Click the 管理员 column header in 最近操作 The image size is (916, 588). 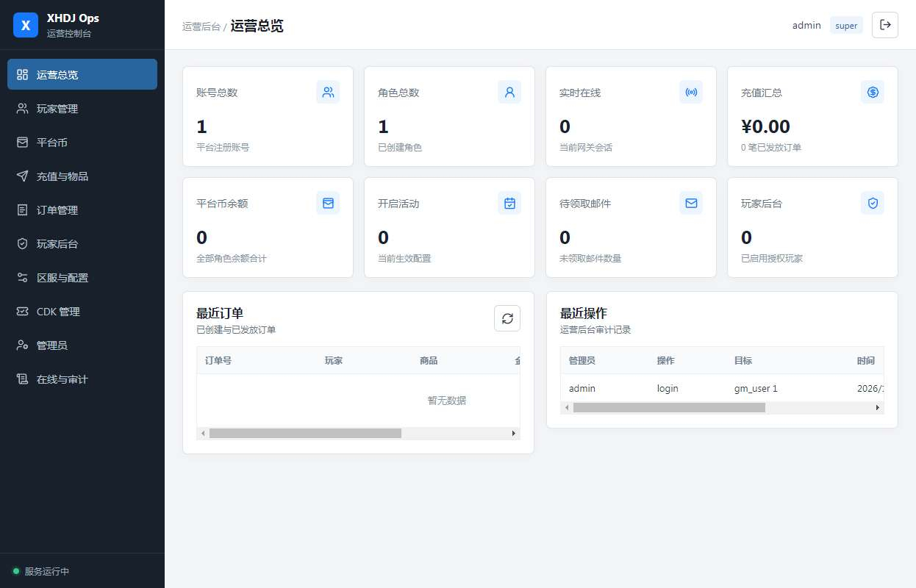[582, 360]
